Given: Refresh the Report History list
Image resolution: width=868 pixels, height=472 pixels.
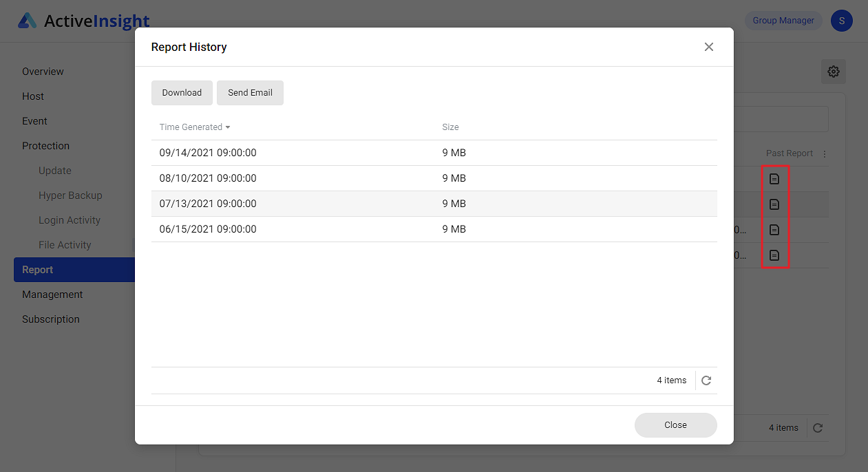Looking at the screenshot, I should click(x=706, y=380).
